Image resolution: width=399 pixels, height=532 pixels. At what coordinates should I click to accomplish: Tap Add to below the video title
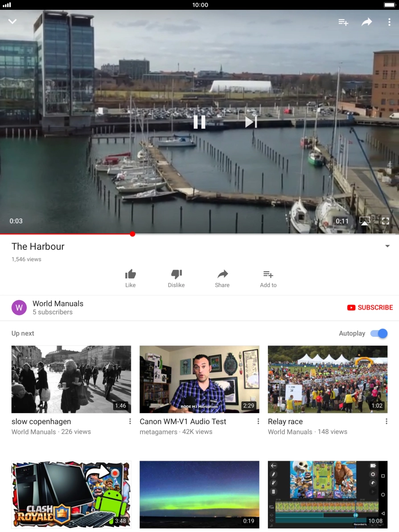tap(268, 278)
